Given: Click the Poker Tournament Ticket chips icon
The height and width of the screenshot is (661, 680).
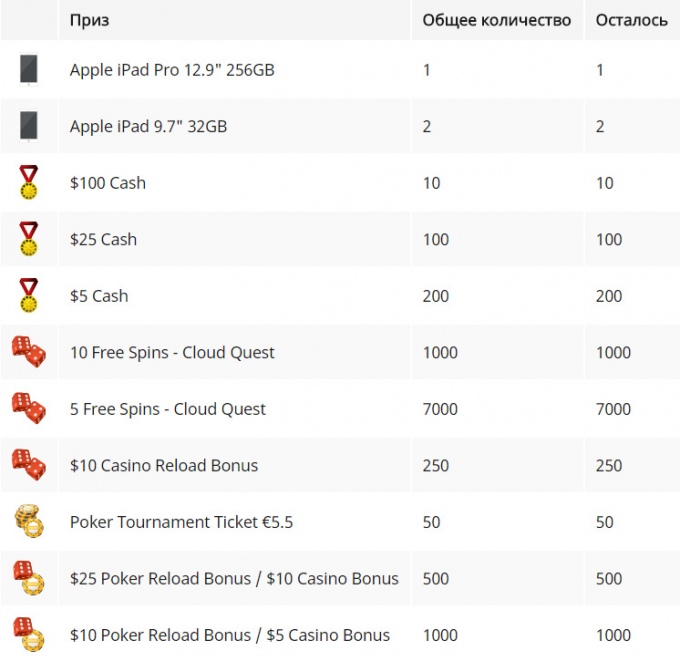Looking at the screenshot, I should [29, 521].
